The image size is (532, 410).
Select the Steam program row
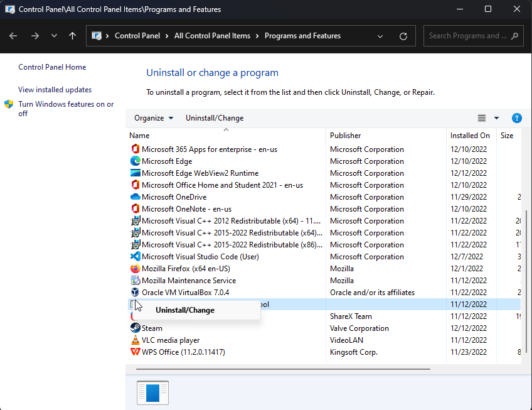[x=324, y=328]
